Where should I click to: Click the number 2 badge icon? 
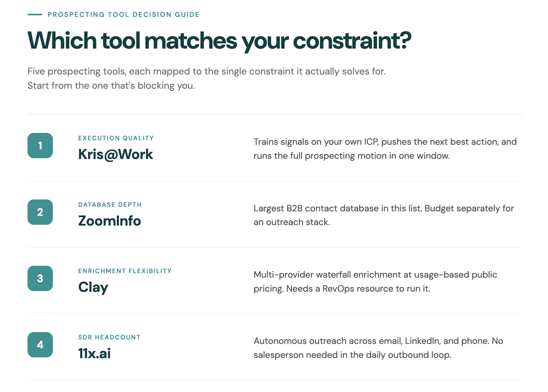(40, 212)
